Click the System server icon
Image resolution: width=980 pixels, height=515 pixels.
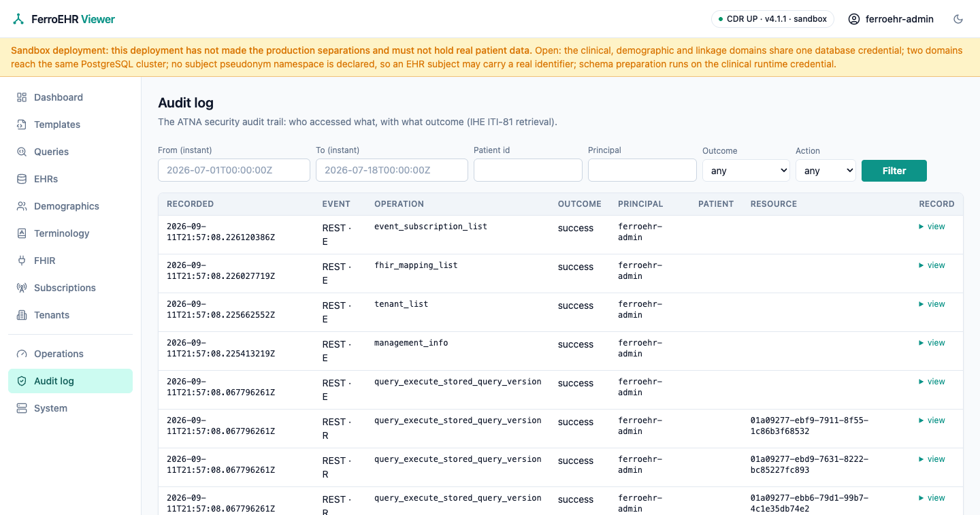22,408
